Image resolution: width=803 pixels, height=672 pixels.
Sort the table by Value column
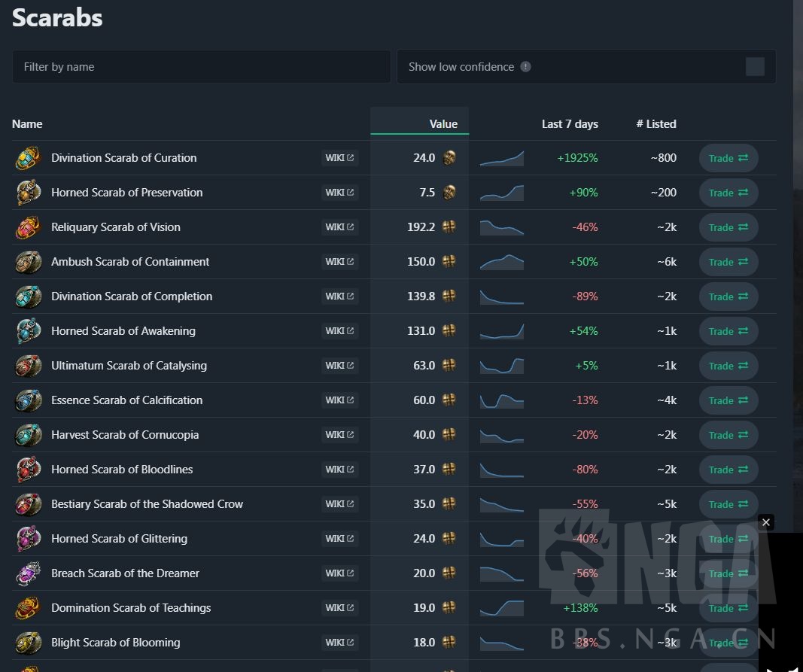[443, 124]
